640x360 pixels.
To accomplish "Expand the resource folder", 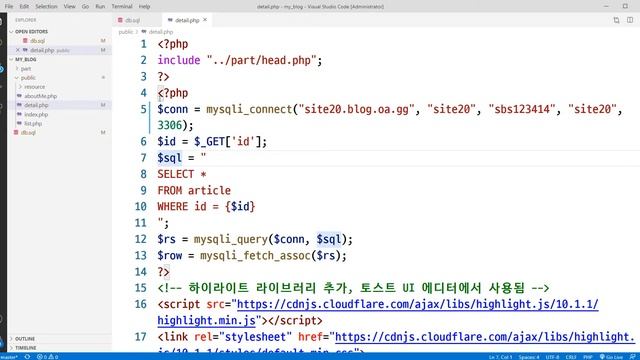I will pyautogui.click(x=34, y=87).
